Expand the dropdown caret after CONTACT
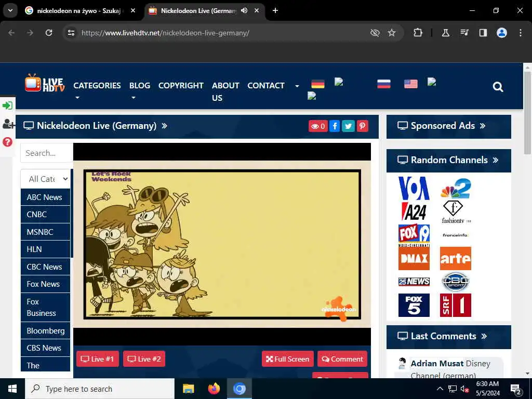 pyautogui.click(x=297, y=86)
